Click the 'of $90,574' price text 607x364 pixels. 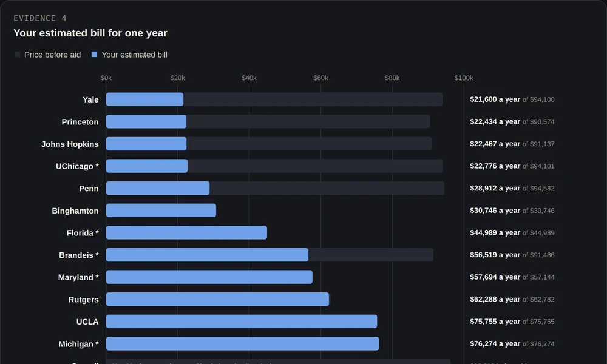tap(538, 122)
